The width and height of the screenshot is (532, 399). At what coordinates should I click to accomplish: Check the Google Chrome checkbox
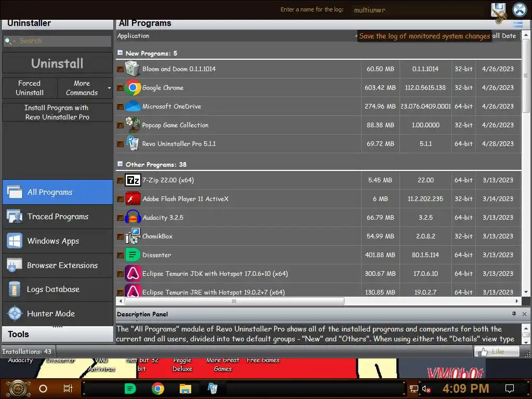120,87
